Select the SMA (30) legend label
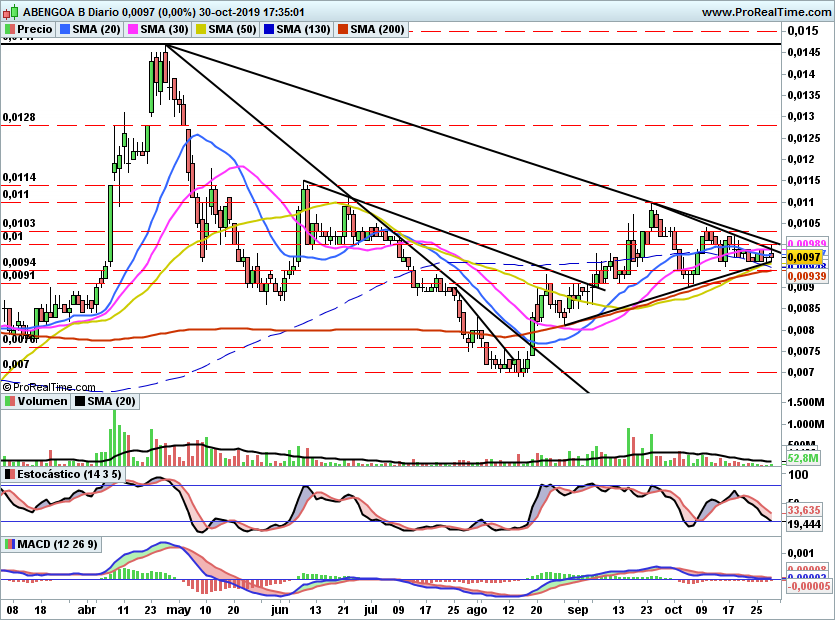This screenshot has width=835, height=620. click(x=158, y=29)
